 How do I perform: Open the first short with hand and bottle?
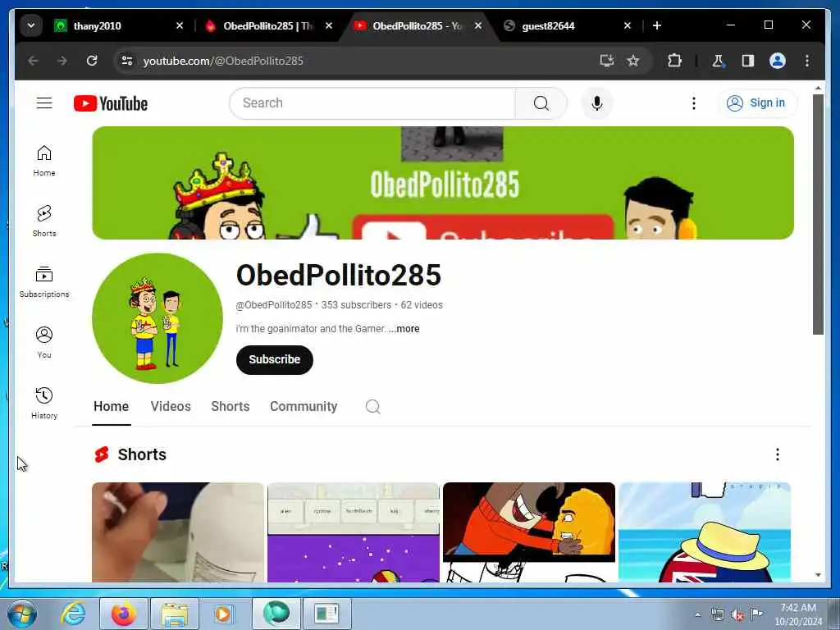178,532
